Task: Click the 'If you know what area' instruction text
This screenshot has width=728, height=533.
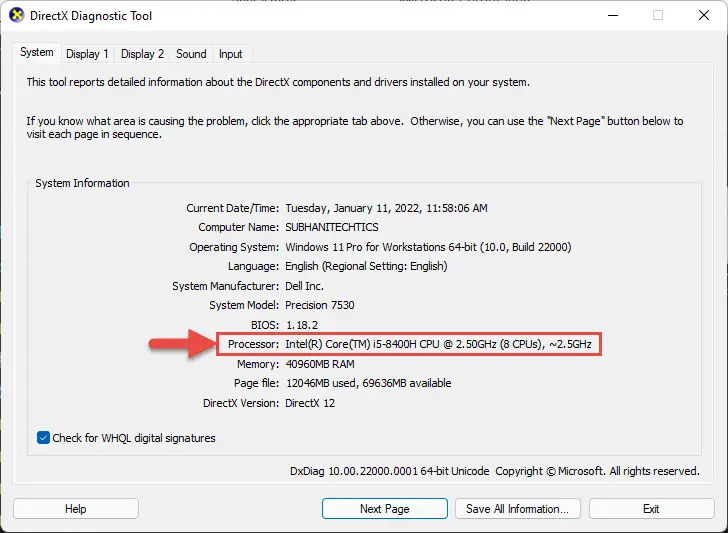Action: click(x=355, y=128)
